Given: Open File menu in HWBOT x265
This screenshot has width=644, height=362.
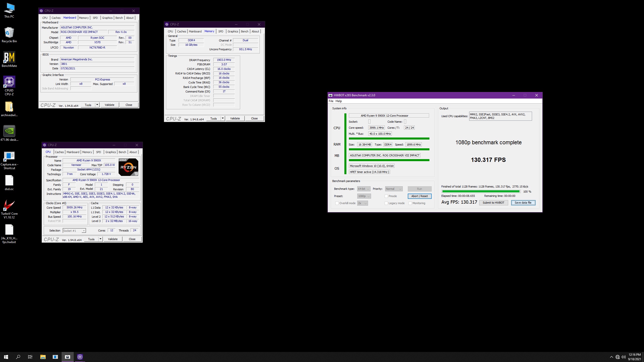Looking at the screenshot, I should 331,101.
